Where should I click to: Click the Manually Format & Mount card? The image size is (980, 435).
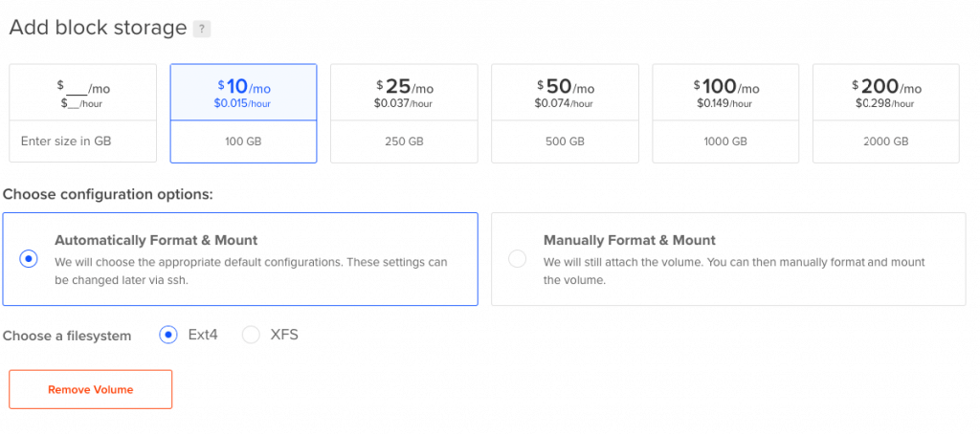728,259
